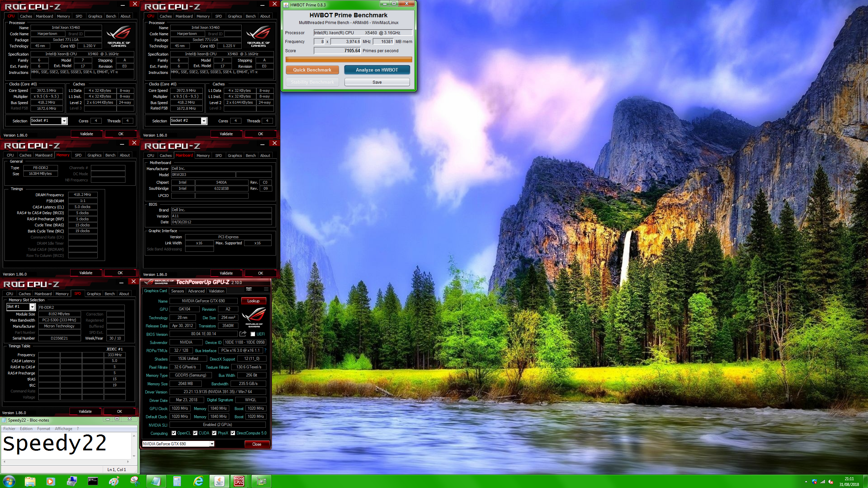Click the blue bear tray icon

(814, 482)
